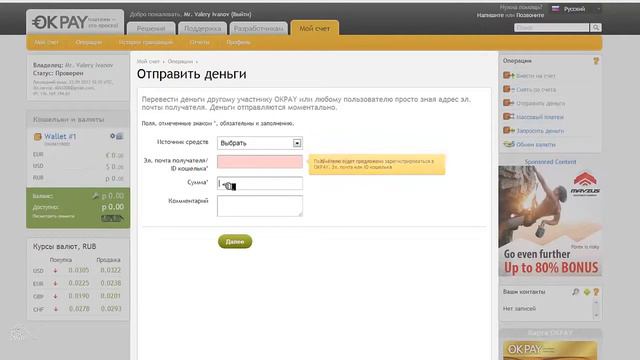Click the contacts search magnifier icon
Image resolution: width=640 pixels, height=360 pixels.
point(576,292)
